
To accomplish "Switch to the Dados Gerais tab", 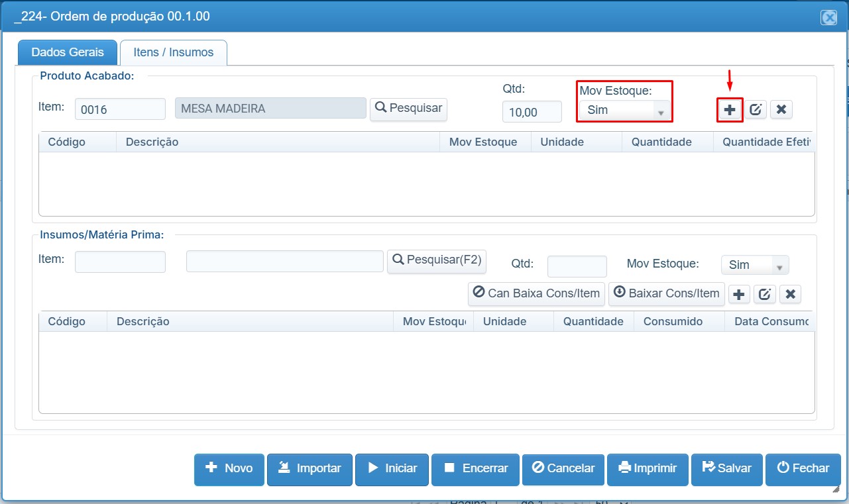I will coord(68,52).
